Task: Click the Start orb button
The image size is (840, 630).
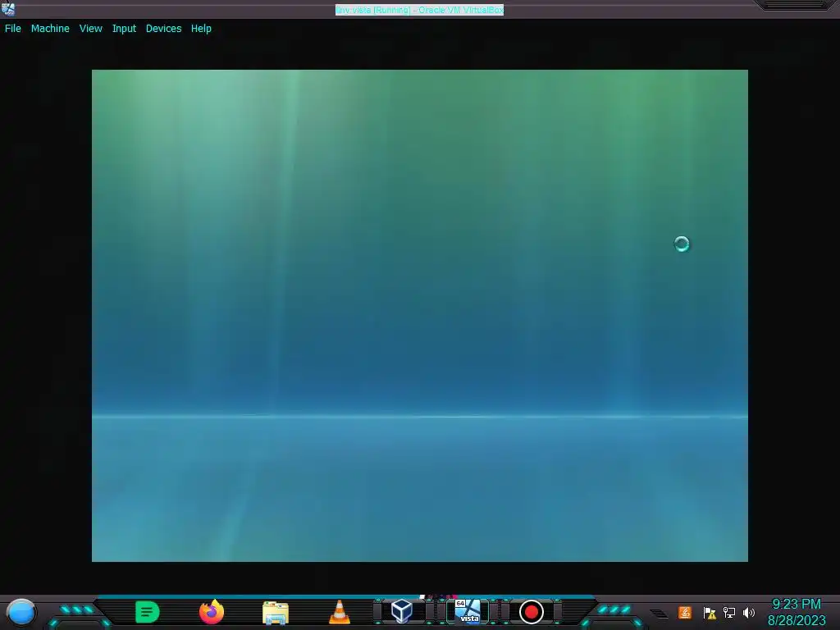Action: pos(21,612)
